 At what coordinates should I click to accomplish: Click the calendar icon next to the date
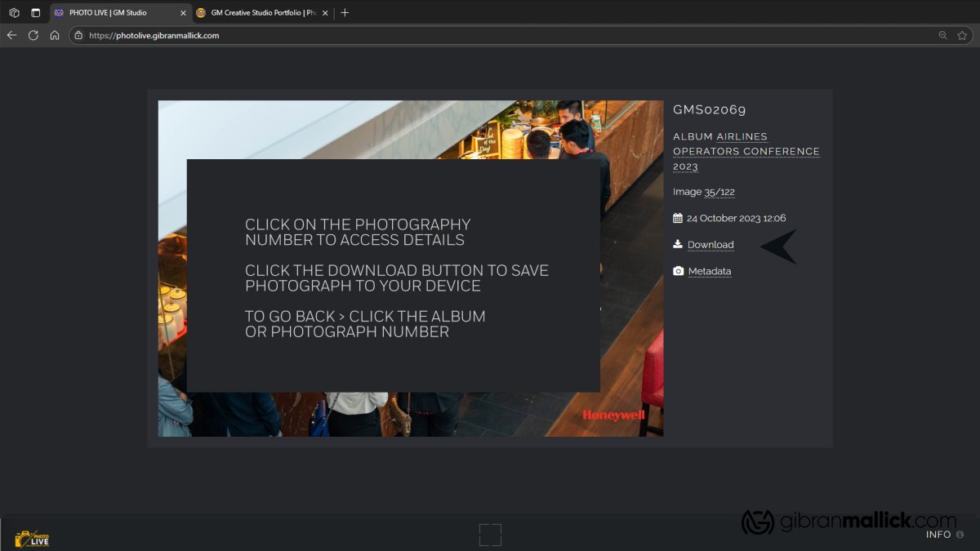pyautogui.click(x=677, y=218)
